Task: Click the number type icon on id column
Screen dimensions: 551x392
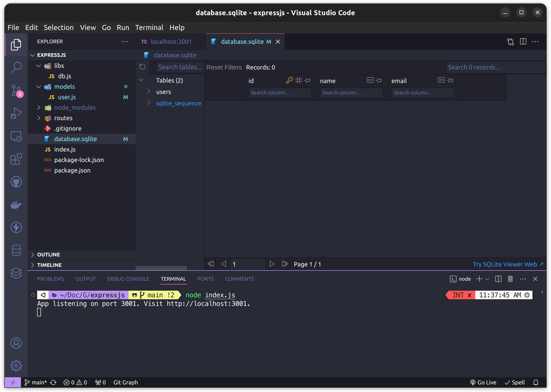Action: coord(299,80)
